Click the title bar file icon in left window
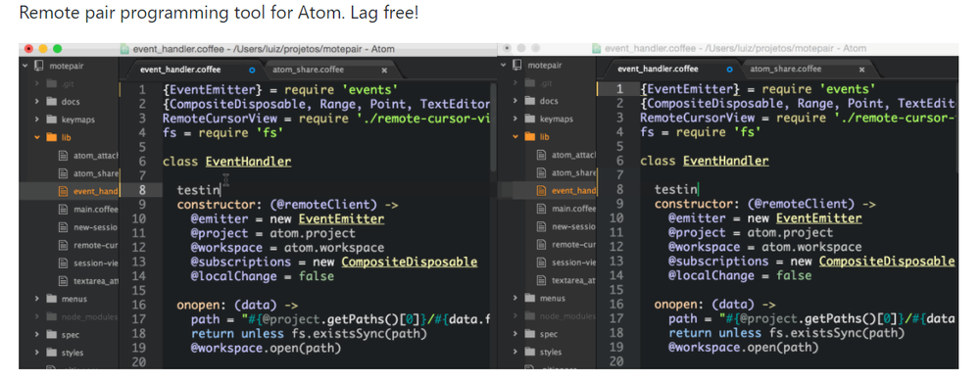The height and width of the screenshot is (382, 980). (x=124, y=49)
